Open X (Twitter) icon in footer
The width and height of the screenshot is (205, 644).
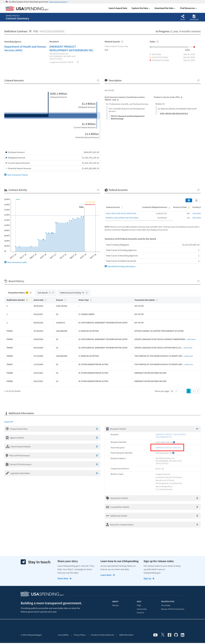(x=163, y=635)
